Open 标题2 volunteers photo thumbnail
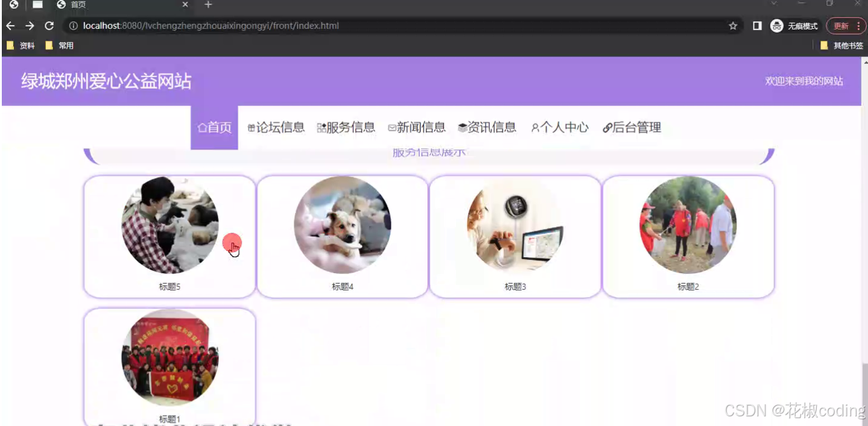 688,225
